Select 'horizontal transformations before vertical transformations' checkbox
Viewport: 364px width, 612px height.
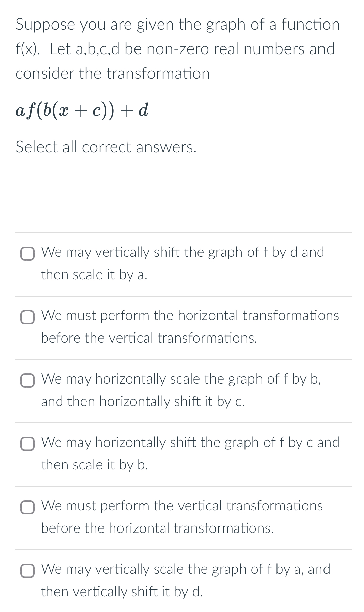[28, 317]
